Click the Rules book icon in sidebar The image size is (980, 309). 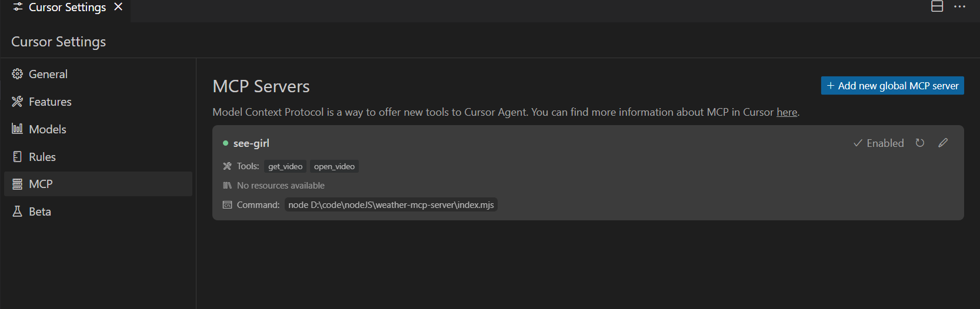(17, 157)
